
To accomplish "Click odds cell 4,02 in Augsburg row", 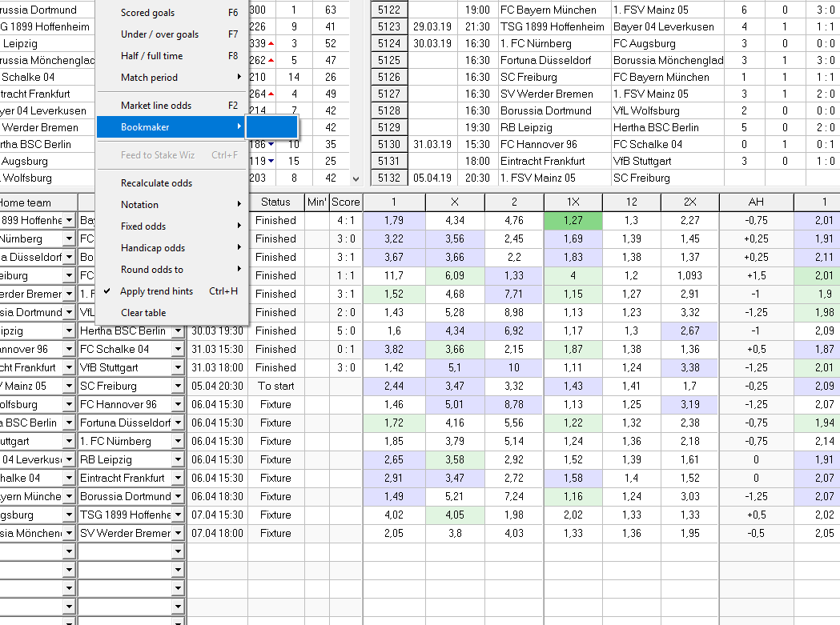I will pyautogui.click(x=394, y=515).
